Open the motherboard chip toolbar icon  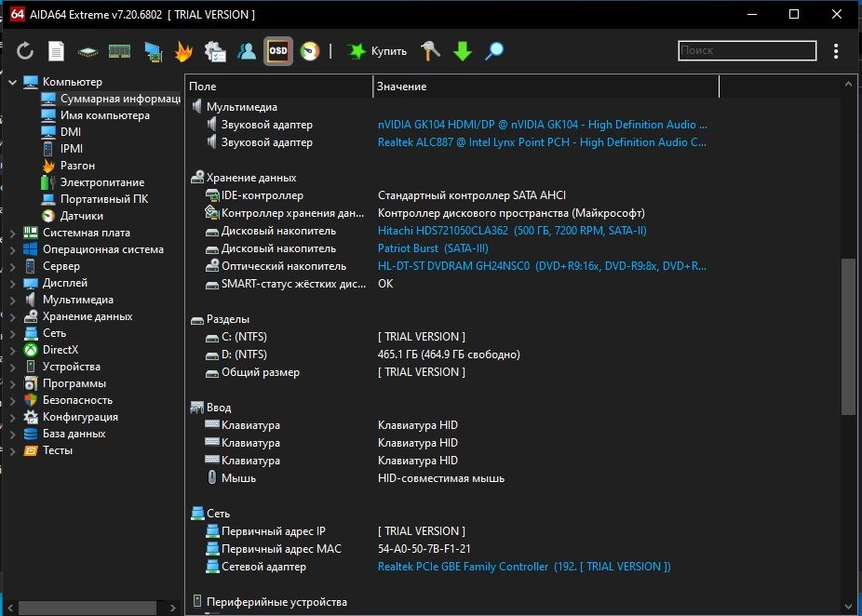[x=88, y=52]
